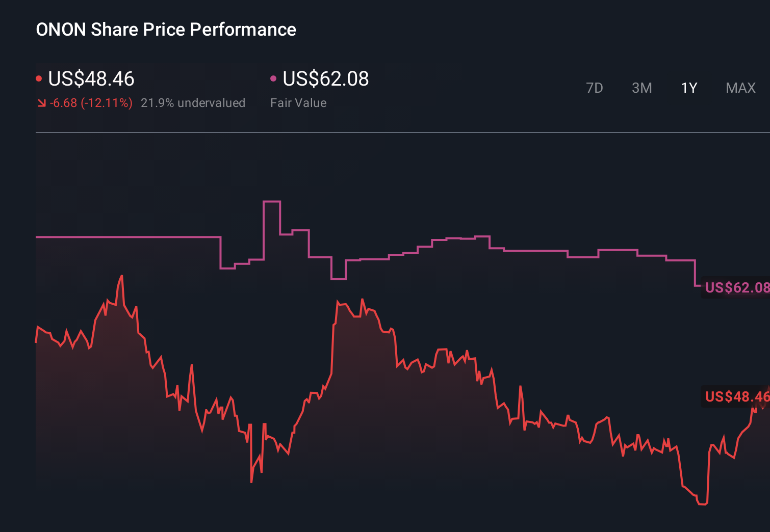Click the US$48.46 label on the chart edge

[x=736, y=397]
